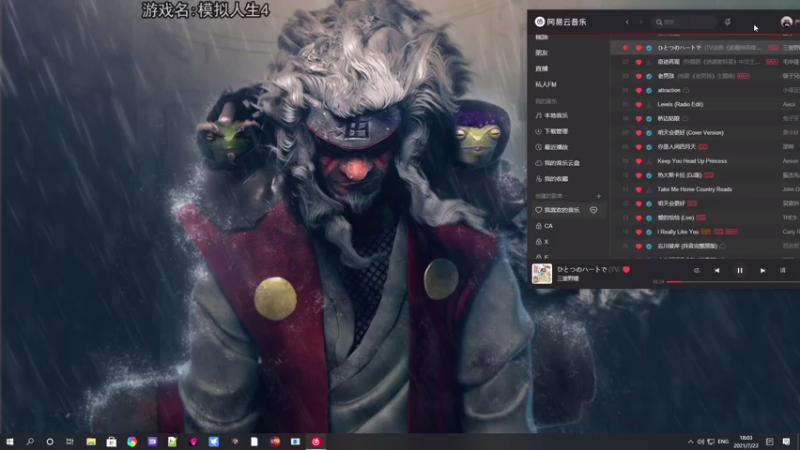
Task: Open Microsoft Store from taskbar
Action: [111, 441]
